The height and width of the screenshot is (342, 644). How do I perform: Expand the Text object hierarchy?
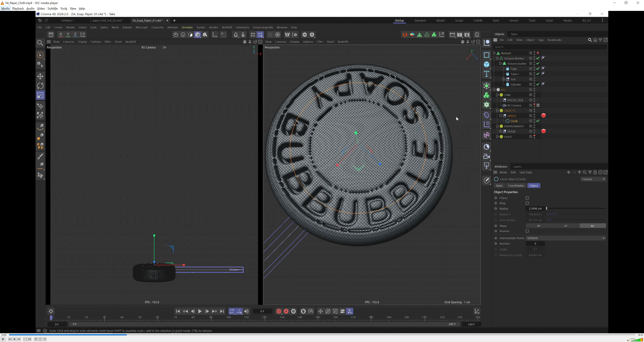[503, 79]
